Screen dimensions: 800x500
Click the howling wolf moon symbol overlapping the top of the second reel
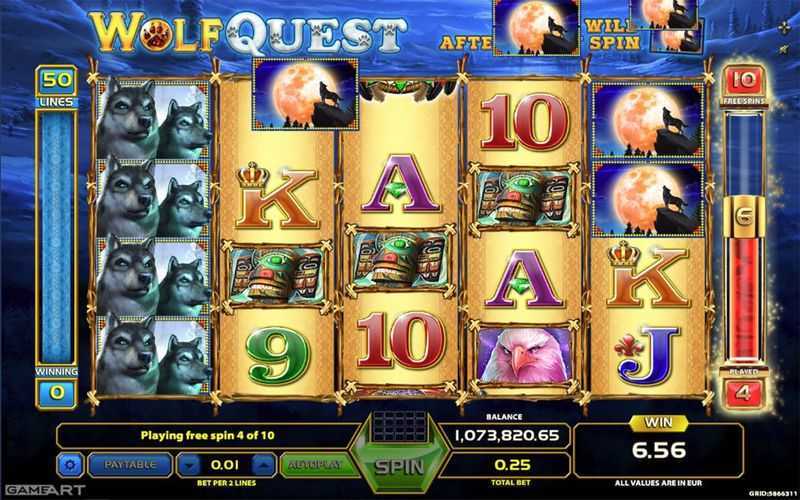point(305,93)
